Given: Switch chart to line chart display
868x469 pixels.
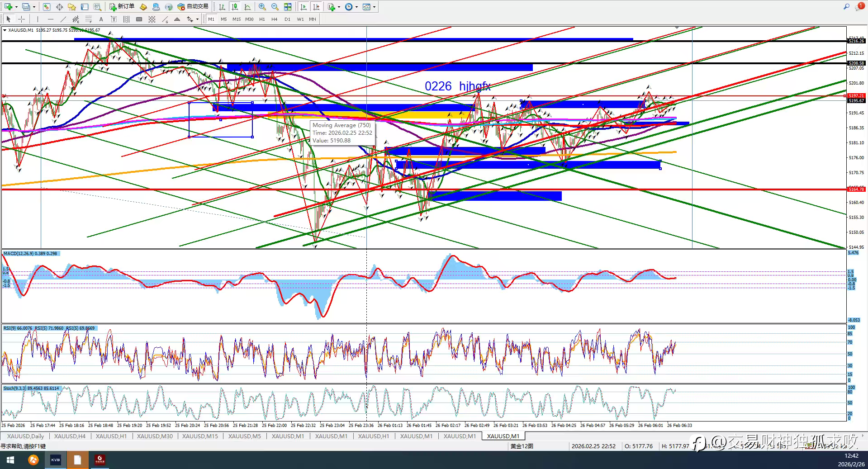Looking at the screenshot, I should 247,6.
